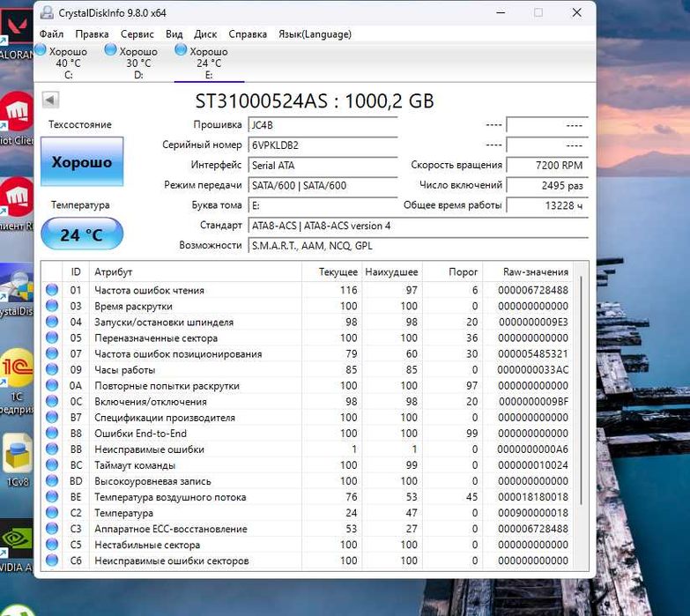
Task: Click the Текущее column header
Action: [x=332, y=272]
